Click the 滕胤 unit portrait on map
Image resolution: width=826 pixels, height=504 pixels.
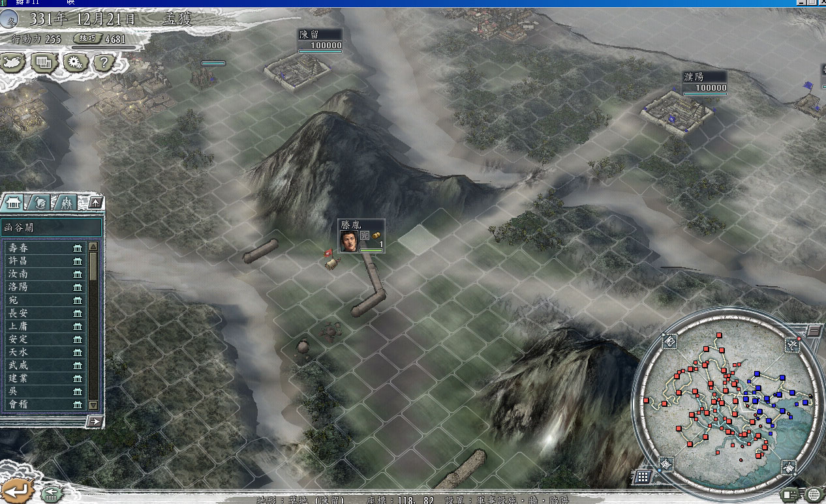tap(349, 241)
